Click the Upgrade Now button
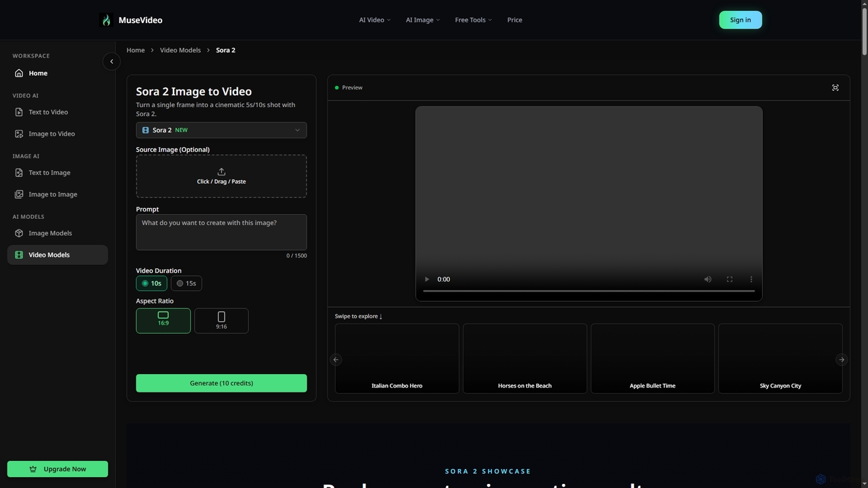The width and height of the screenshot is (868, 488). pyautogui.click(x=58, y=469)
